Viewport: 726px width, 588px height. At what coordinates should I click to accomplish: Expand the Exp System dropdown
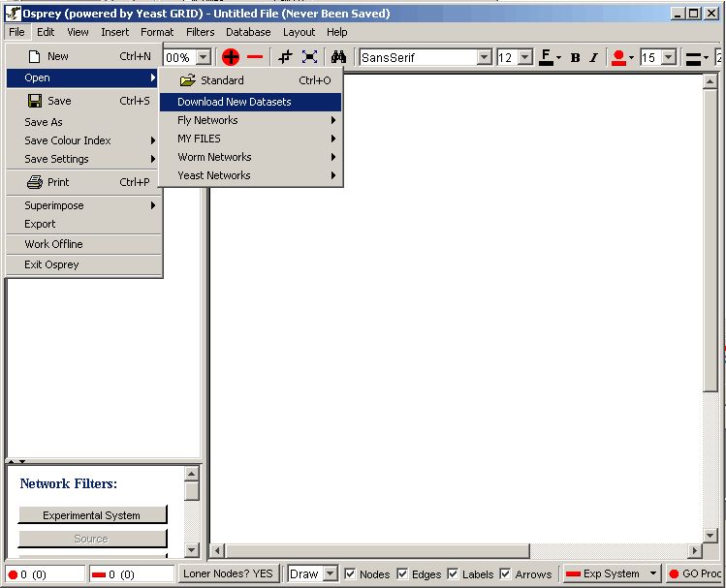(653, 574)
